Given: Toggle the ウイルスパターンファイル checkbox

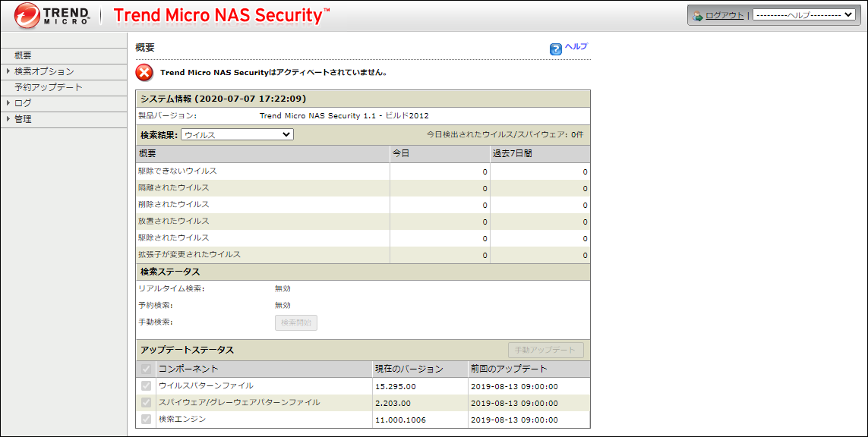Looking at the screenshot, I should (x=146, y=385).
